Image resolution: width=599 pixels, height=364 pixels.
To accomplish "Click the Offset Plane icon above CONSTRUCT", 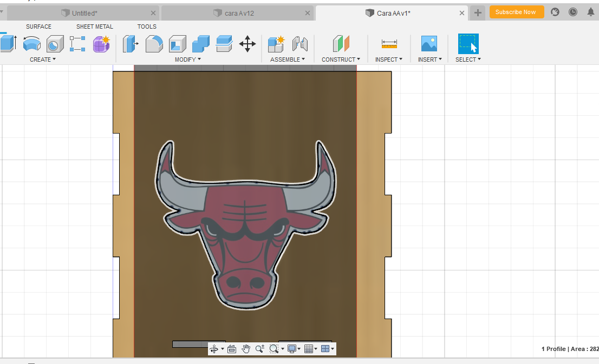I will point(341,44).
